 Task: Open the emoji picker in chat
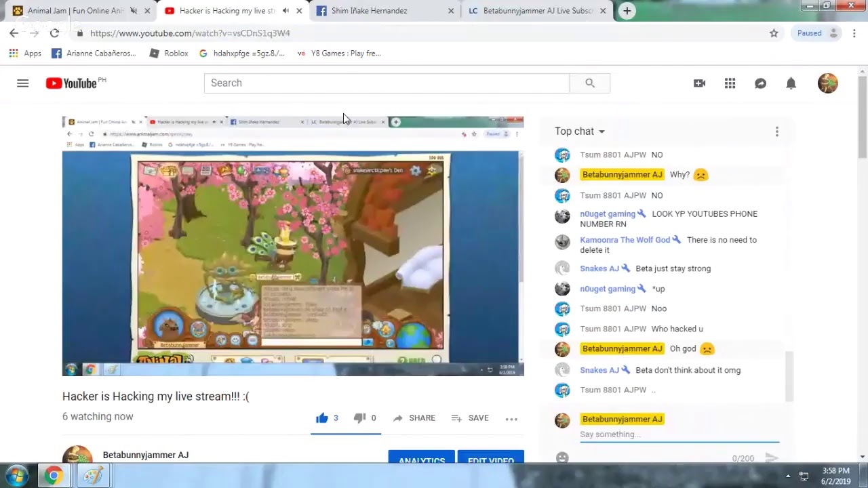coord(562,458)
